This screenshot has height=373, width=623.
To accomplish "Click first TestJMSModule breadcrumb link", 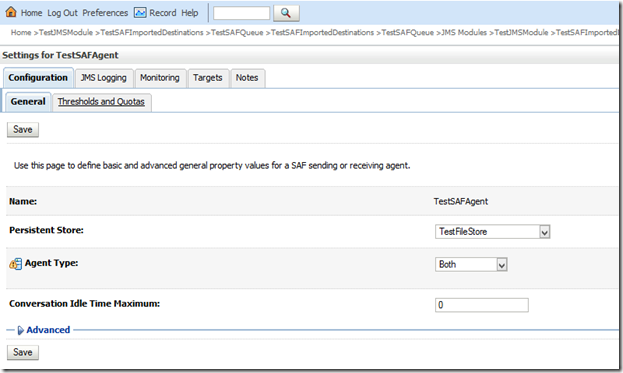I will pos(66,33).
